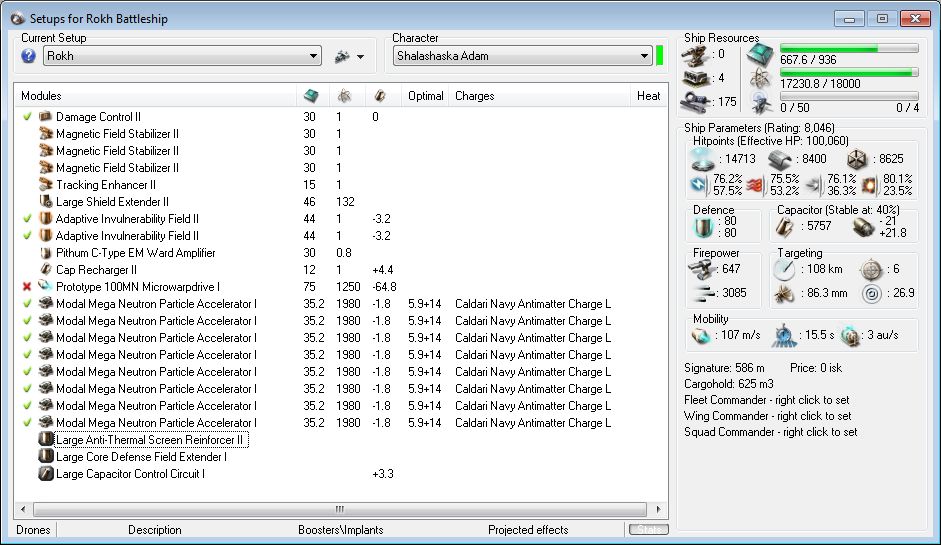Open the Current Setup Rokh dropdown
Viewport: 941px width, 545px height.
tap(182, 56)
